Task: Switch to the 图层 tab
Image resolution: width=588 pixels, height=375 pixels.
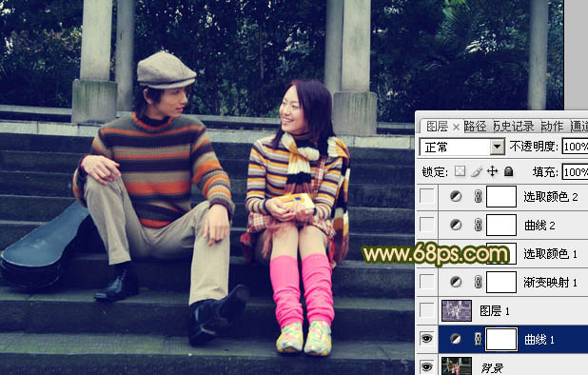Action: (x=438, y=127)
